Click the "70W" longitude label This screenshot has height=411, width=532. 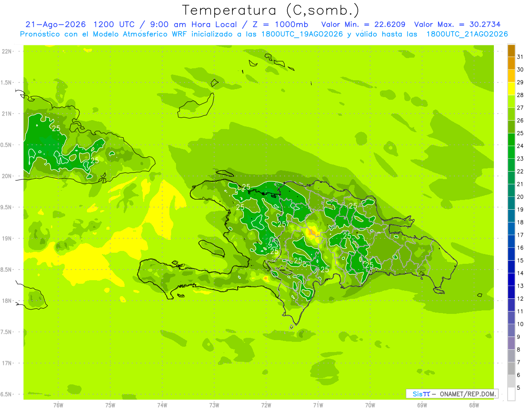click(x=370, y=405)
